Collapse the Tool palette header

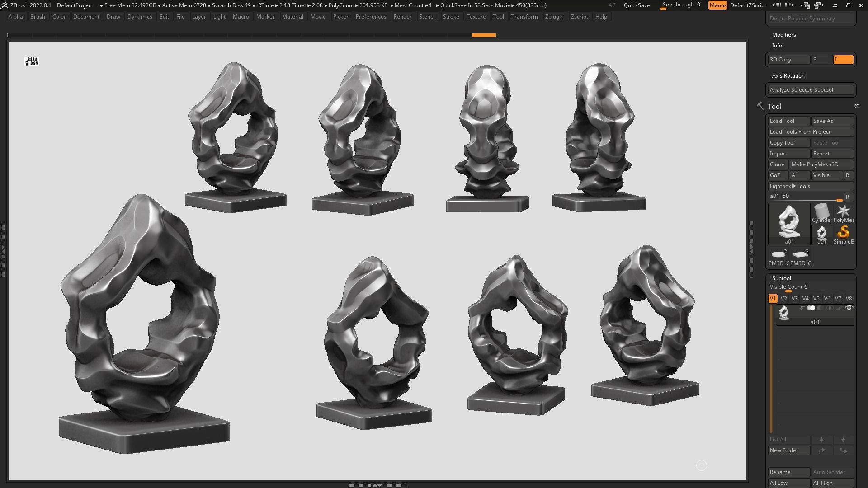point(774,107)
